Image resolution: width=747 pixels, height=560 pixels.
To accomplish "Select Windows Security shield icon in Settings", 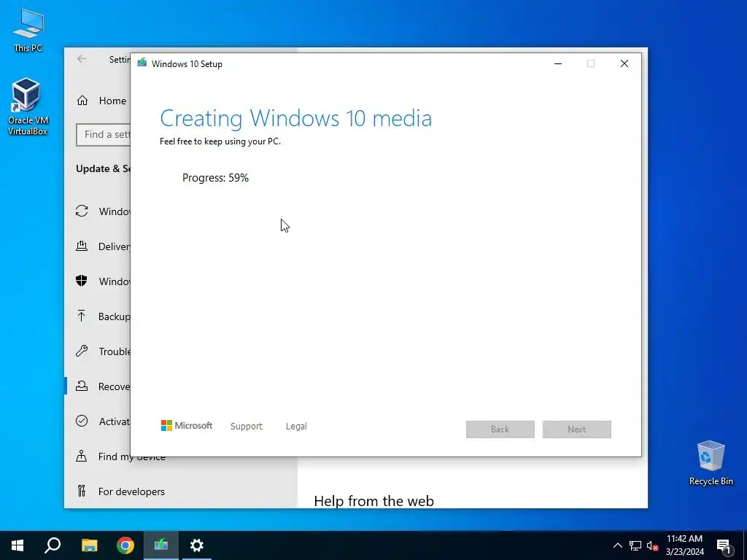I will click(x=82, y=281).
